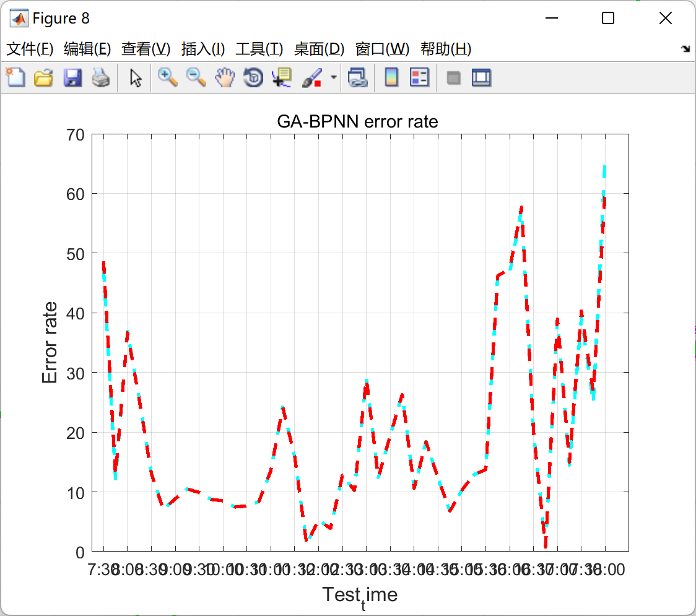Save the current figure
696x616 pixels.
(x=72, y=77)
